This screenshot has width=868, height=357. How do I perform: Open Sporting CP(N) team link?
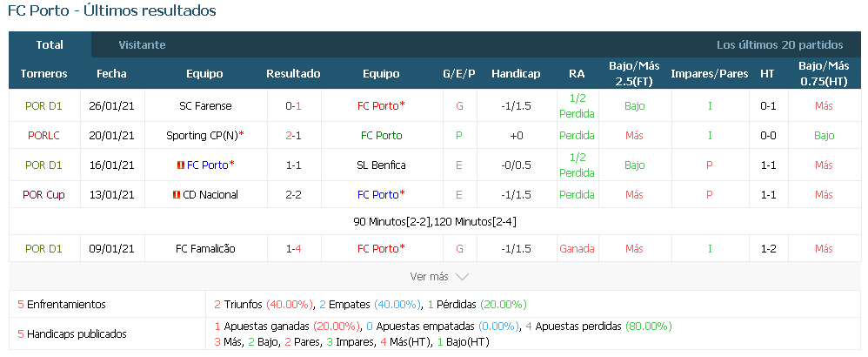(203, 135)
